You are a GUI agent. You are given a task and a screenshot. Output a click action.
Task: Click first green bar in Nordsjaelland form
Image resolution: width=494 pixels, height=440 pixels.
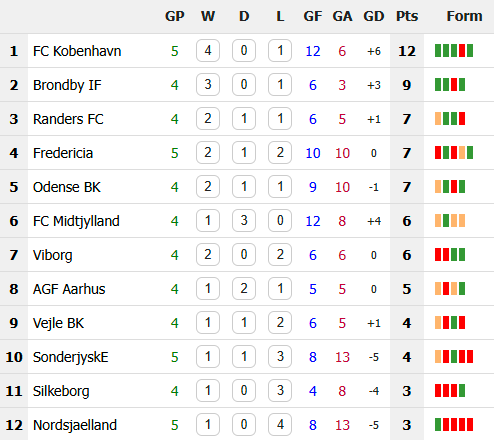[438, 425]
